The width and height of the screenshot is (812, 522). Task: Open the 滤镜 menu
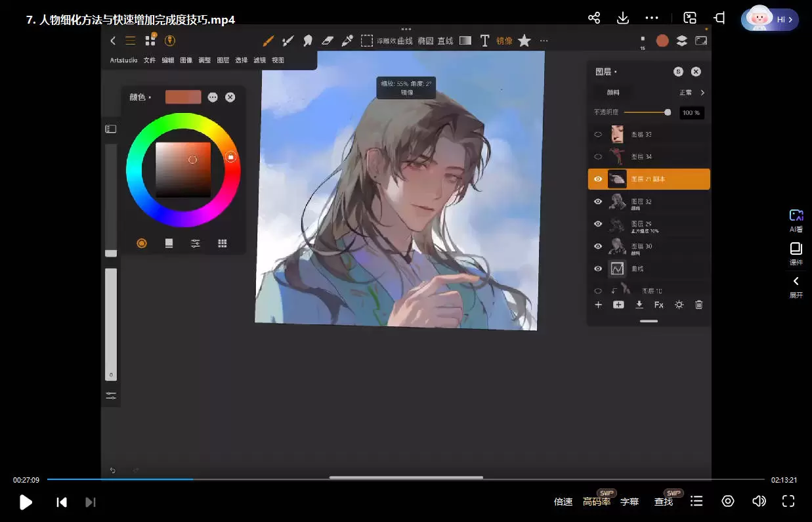pyautogui.click(x=259, y=60)
